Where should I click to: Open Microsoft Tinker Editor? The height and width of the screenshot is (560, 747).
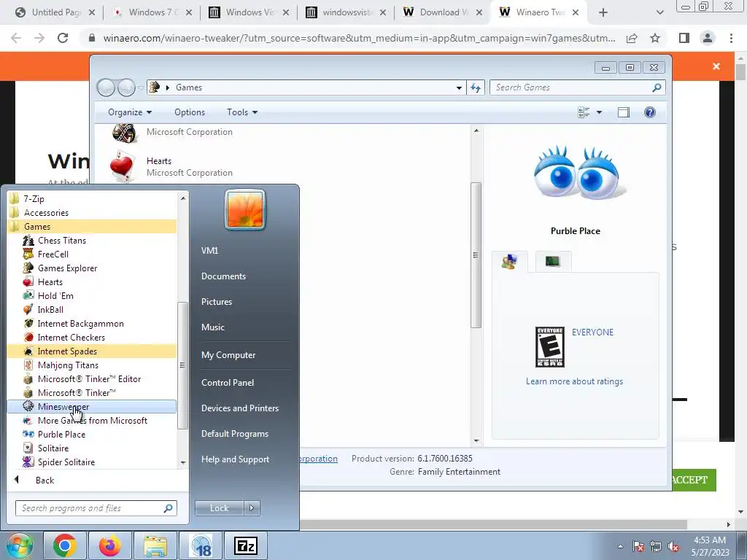89,379
